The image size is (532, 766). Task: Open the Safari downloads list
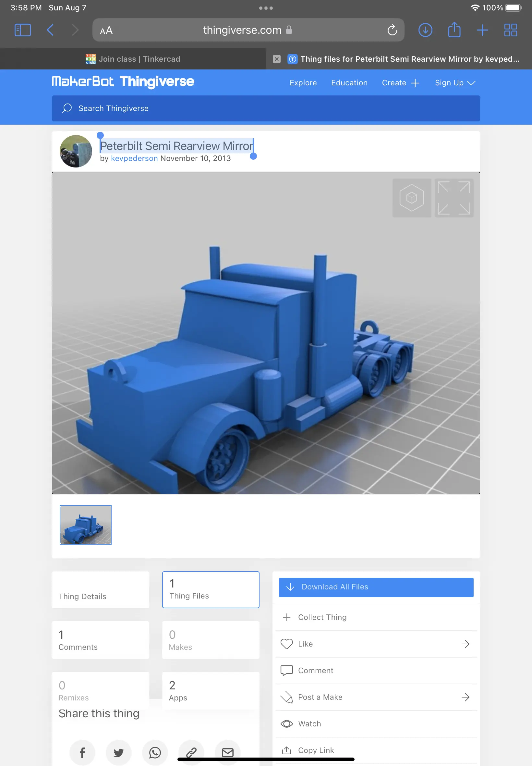[425, 30]
